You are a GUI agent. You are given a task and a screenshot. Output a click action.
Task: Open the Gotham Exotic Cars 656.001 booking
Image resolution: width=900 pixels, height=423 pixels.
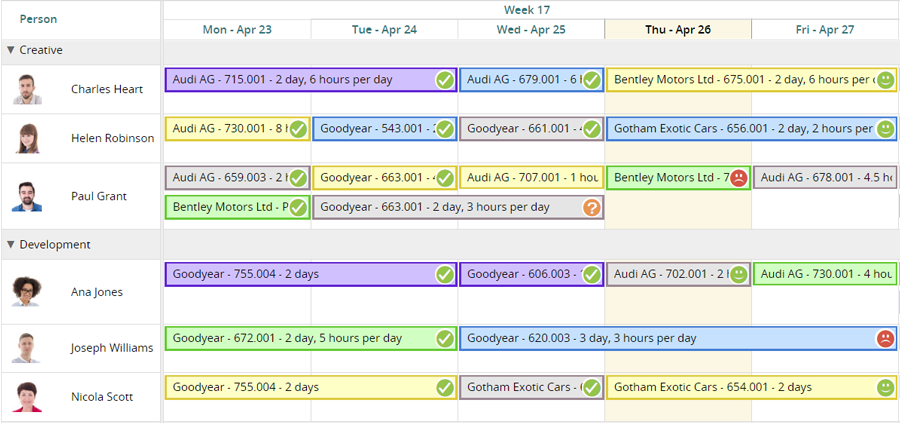click(x=751, y=129)
